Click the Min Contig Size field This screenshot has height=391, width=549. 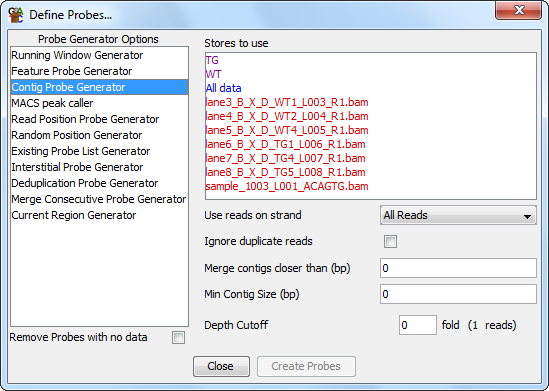[x=458, y=294]
